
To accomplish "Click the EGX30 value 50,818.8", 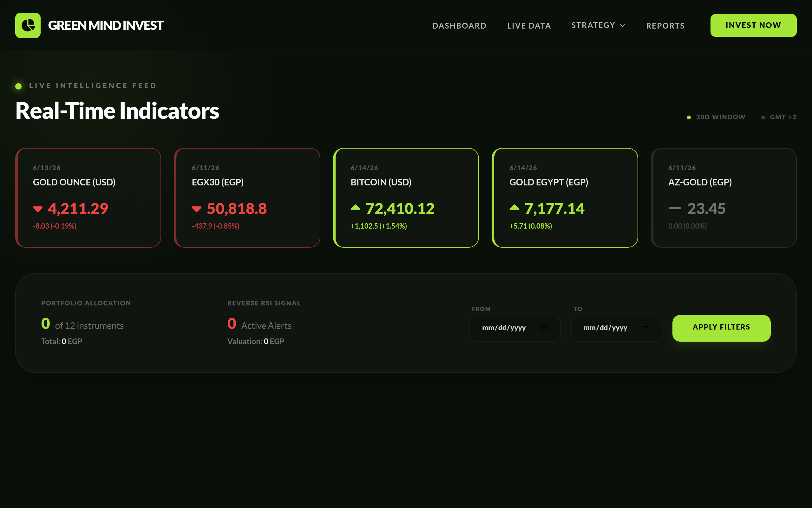I will tap(237, 208).
